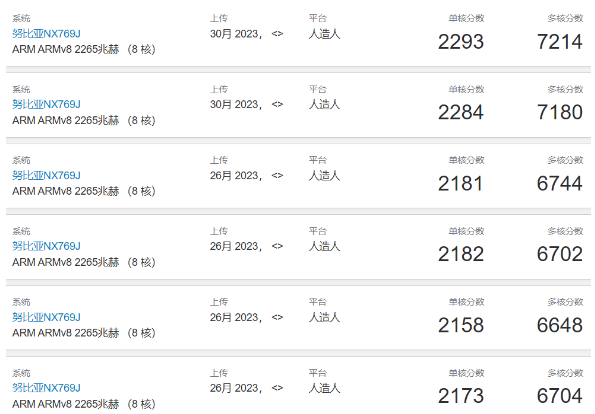Open the 努比亚NX769J link scoring 2293 single-core
The image size is (595, 414).
(46, 34)
